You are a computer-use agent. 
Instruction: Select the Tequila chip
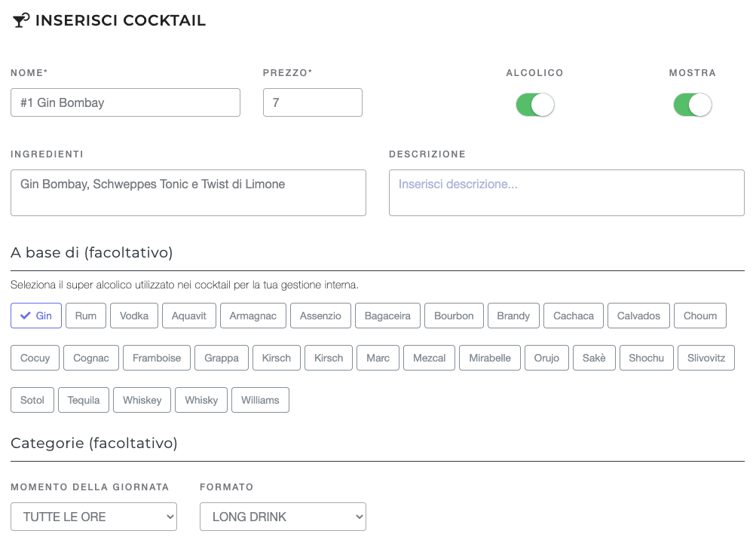(84, 400)
